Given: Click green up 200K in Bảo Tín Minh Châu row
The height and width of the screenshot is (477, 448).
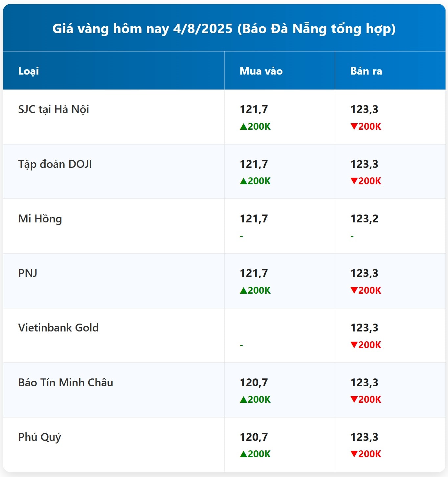Looking at the screenshot, I should 255,399.
